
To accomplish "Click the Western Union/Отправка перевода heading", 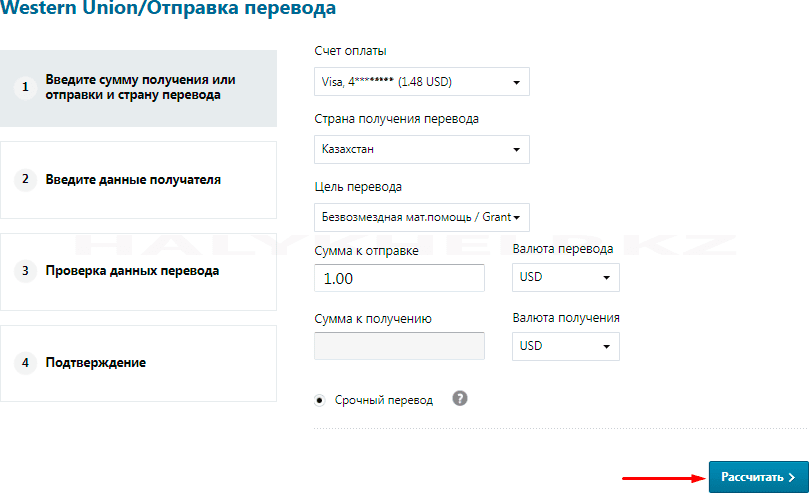I will pos(168,9).
